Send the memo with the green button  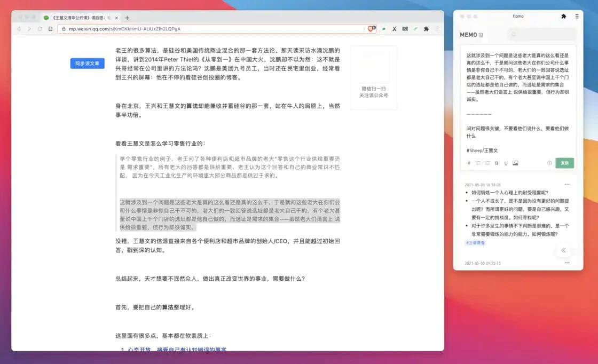point(564,163)
